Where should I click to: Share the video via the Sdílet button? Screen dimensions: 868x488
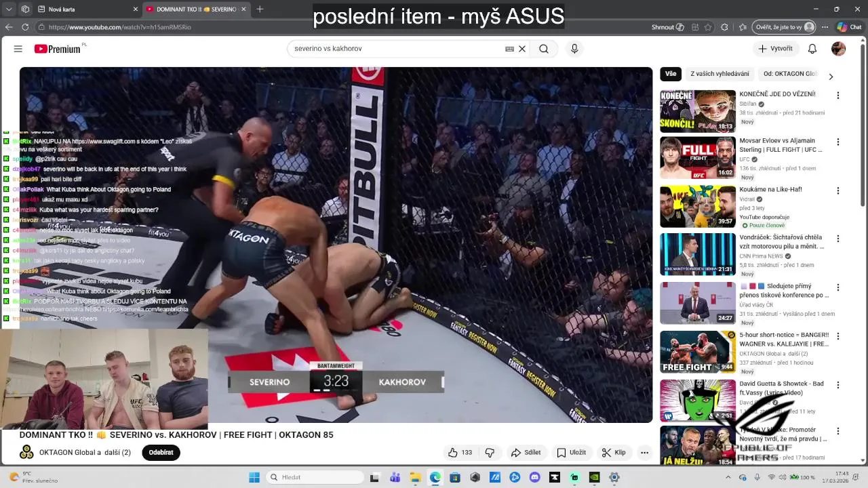click(x=526, y=453)
